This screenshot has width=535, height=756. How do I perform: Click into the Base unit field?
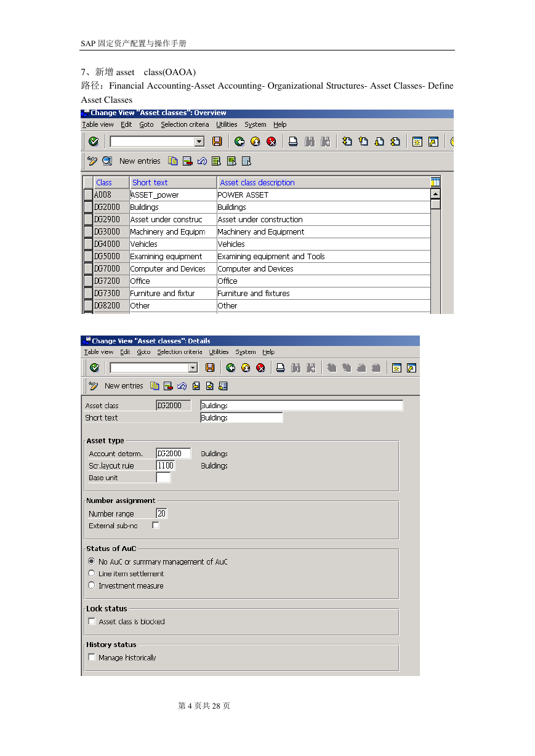pyautogui.click(x=163, y=478)
